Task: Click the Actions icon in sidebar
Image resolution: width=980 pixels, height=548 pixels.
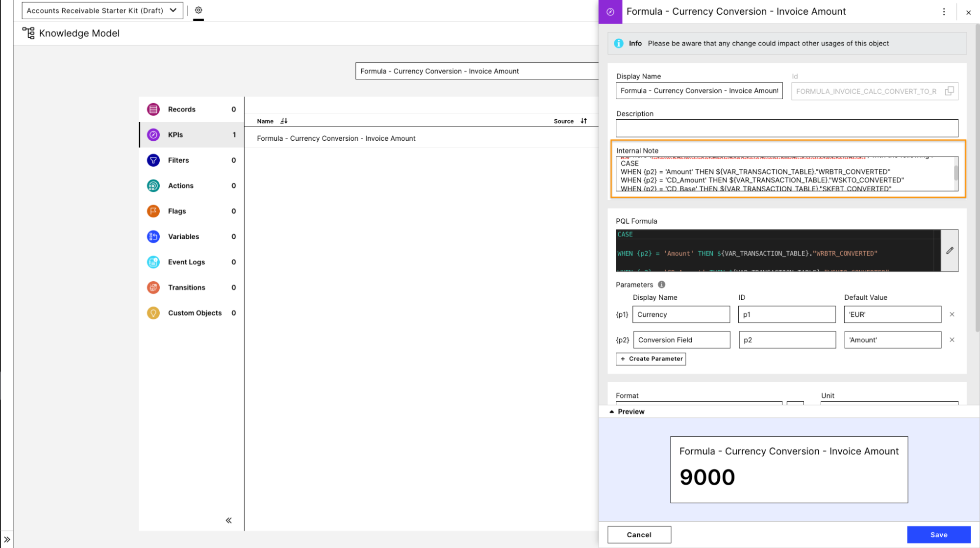Action: 153,185
